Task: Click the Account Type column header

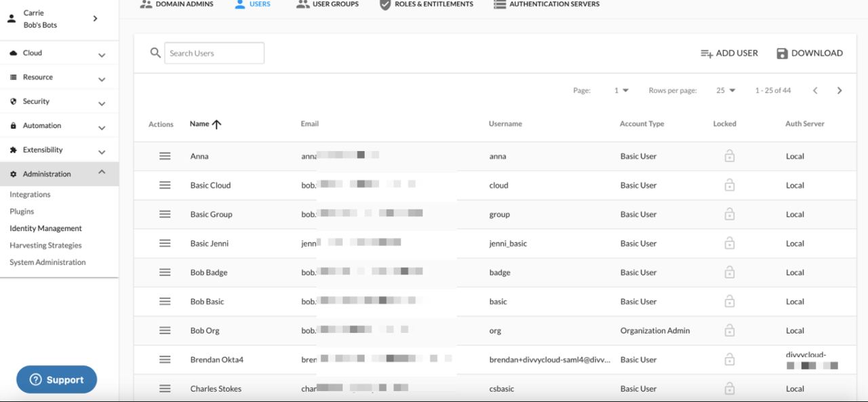Action: pyautogui.click(x=642, y=124)
